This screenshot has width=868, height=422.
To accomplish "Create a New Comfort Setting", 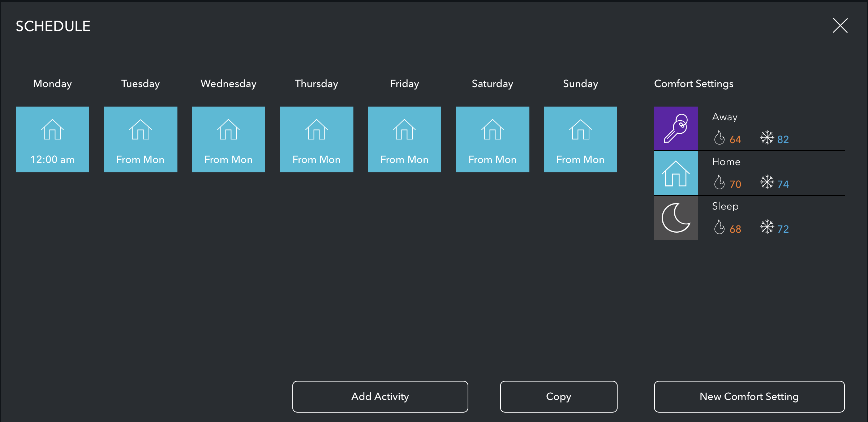I will pyautogui.click(x=749, y=397).
